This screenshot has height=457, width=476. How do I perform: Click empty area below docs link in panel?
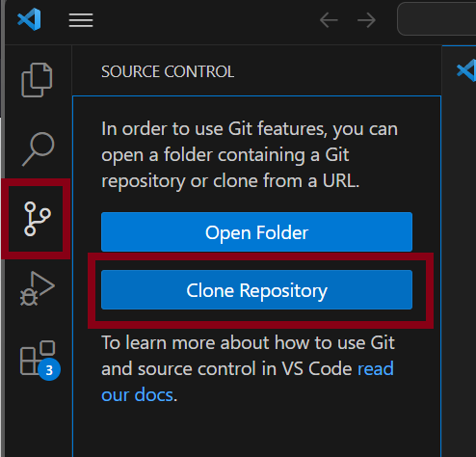point(256,432)
